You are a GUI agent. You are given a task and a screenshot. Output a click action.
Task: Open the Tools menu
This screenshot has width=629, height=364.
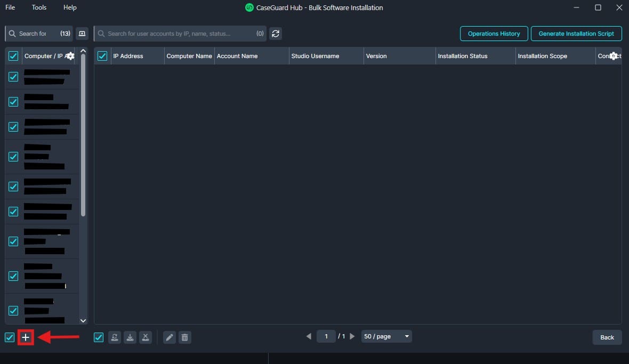[x=39, y=7]
